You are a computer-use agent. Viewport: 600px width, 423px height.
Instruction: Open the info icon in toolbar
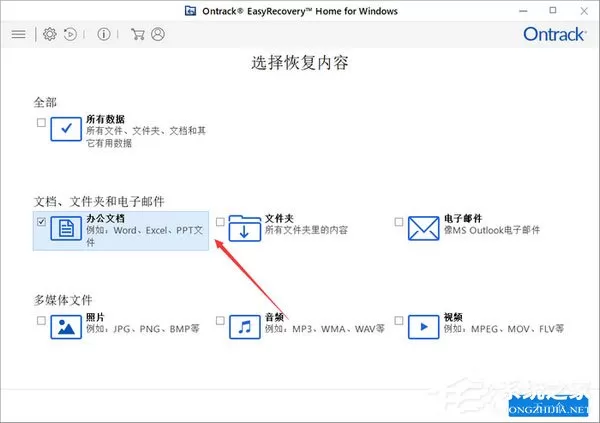pos(104,34)
